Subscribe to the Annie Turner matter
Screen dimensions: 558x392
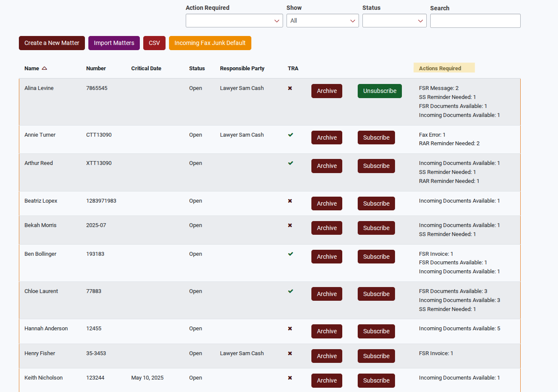376,138
